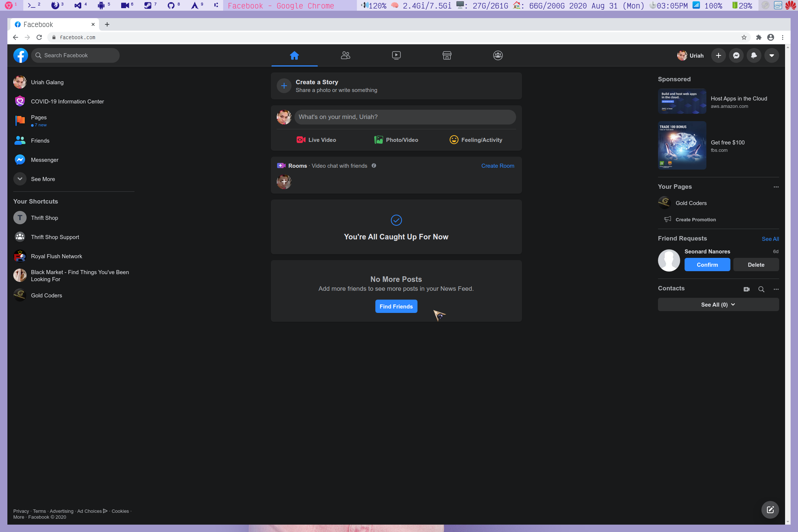Open Gold Coders shortcut in left sidebar
The image size is (798, 532).
tap(74, 295)
